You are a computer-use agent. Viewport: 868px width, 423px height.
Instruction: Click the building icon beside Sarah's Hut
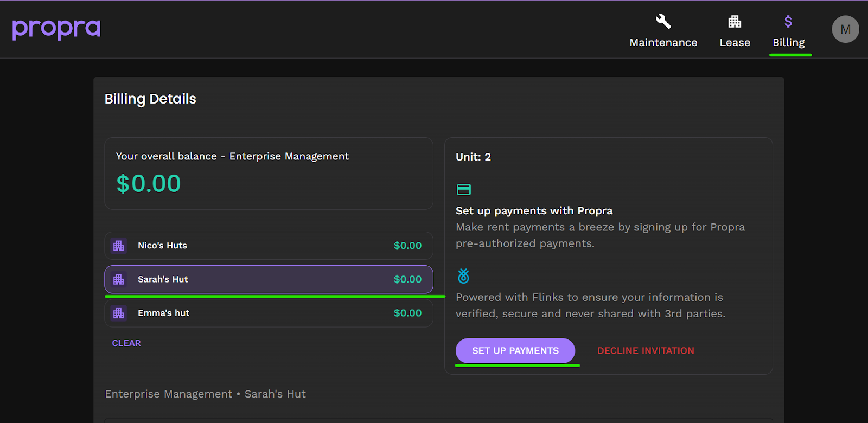pos(119,279)
